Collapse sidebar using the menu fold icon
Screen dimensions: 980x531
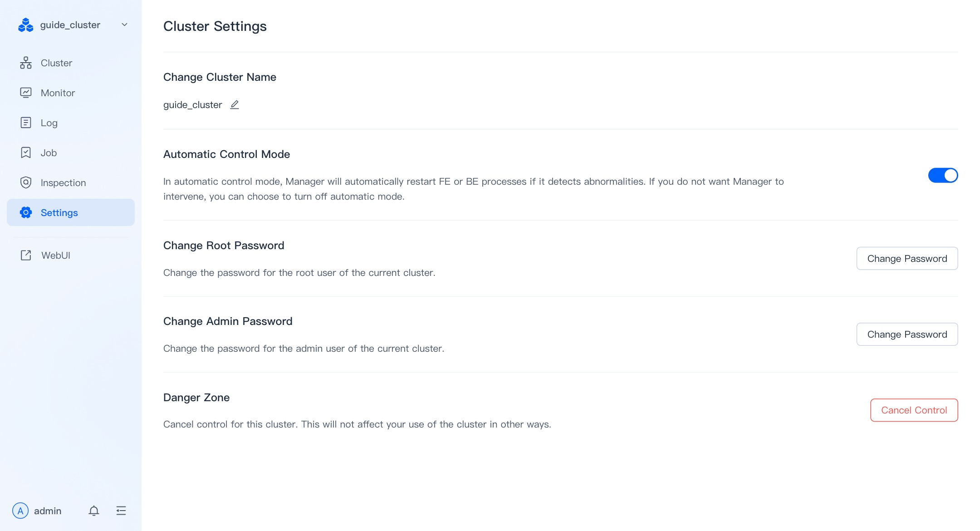click(121, 511)
